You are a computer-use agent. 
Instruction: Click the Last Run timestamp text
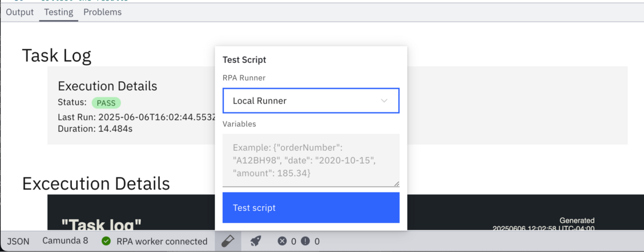click(x=136, y=117)
